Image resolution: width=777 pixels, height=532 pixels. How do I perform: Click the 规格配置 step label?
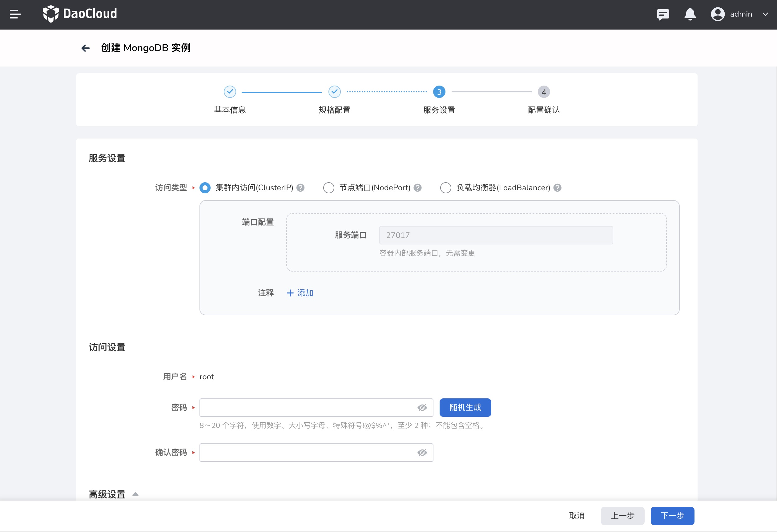334,110
